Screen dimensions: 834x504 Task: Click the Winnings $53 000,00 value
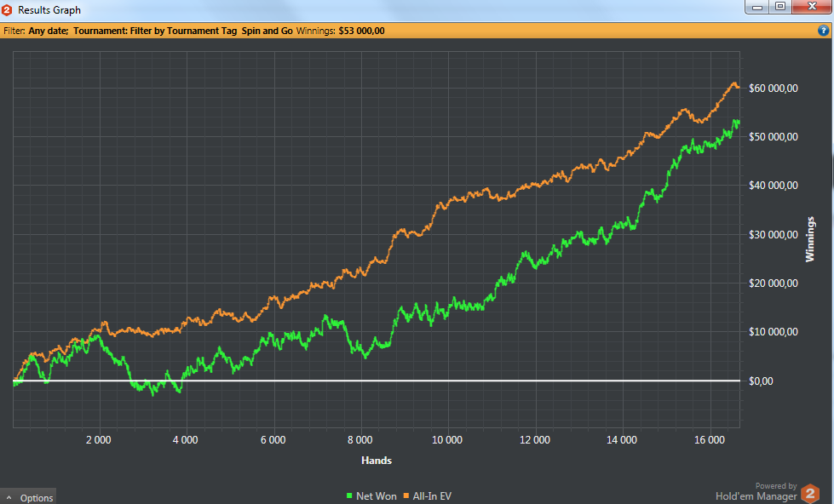click(x=361, y=31)
